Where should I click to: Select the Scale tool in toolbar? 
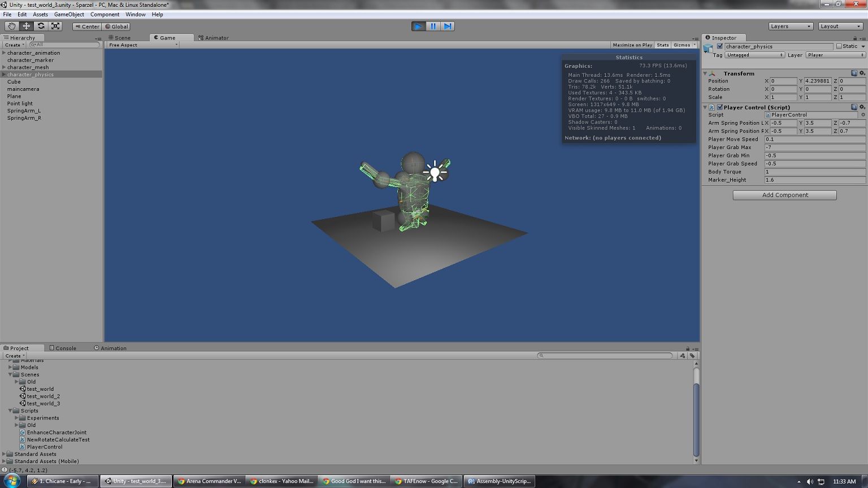pos(55,26)
